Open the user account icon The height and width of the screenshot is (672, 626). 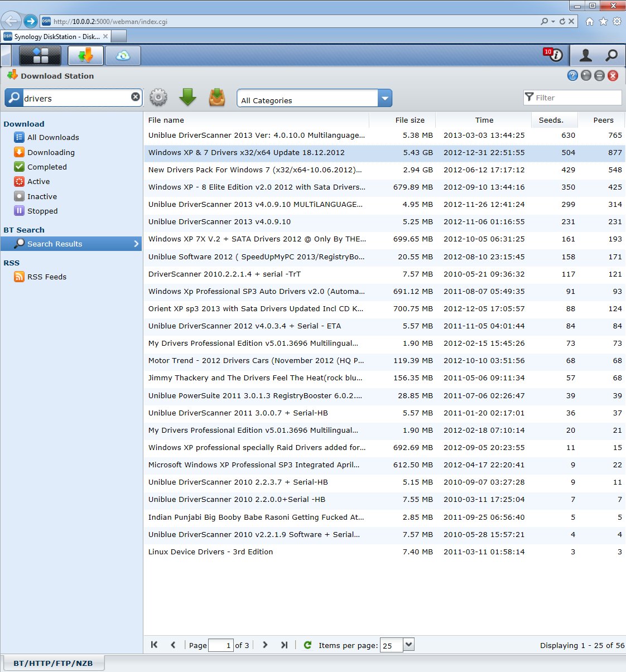tap(585, 55)
